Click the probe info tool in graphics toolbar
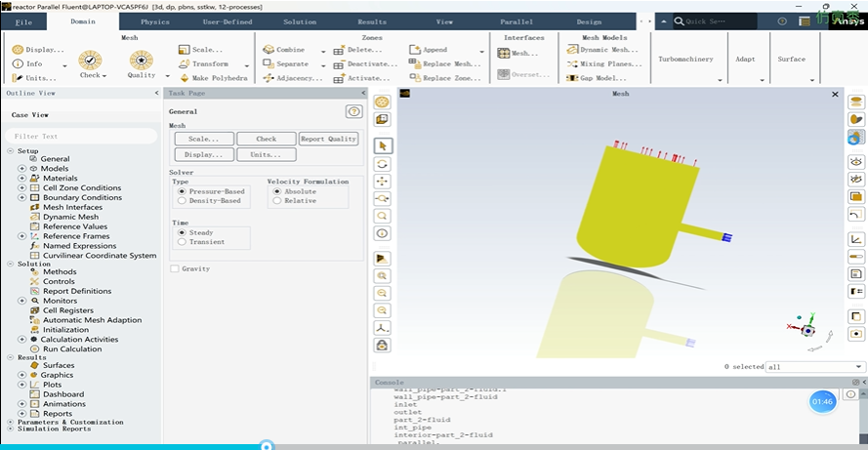The width and height of the screenshot is (868, 450). pos(383,233)
